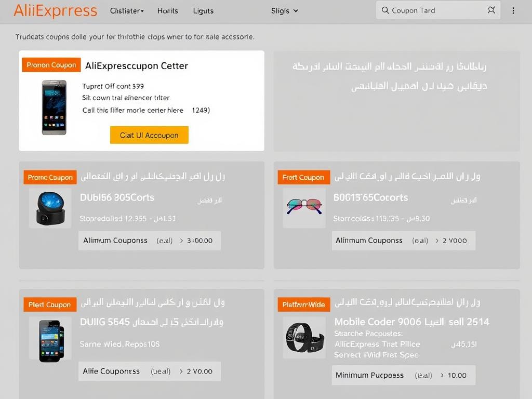532x399 pixels.
Task: Click the Sit cown tral elhencer tdter line
Action: coord(126,98)
